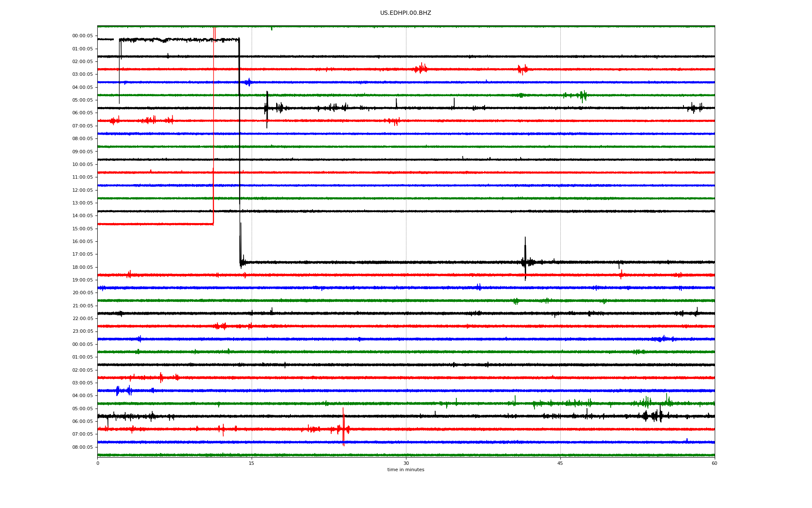Click the 16:00:05 time label
This screenshot has height=508, width=812.
(x=82, y=241)
